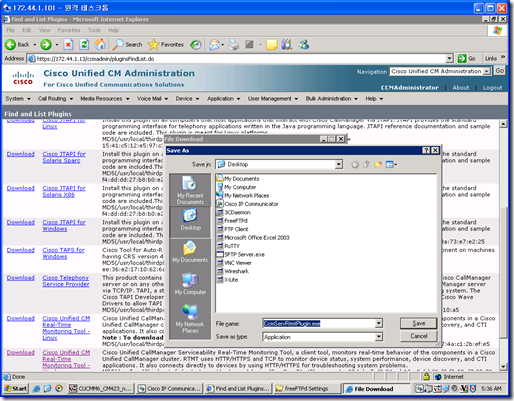
Task: Click the Save button
Action: [419, 323]
